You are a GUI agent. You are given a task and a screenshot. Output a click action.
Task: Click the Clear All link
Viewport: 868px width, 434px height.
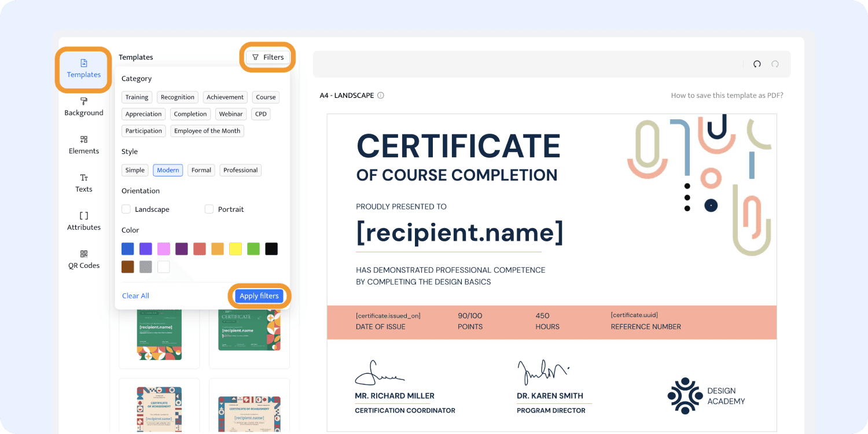tap(135, 296)
